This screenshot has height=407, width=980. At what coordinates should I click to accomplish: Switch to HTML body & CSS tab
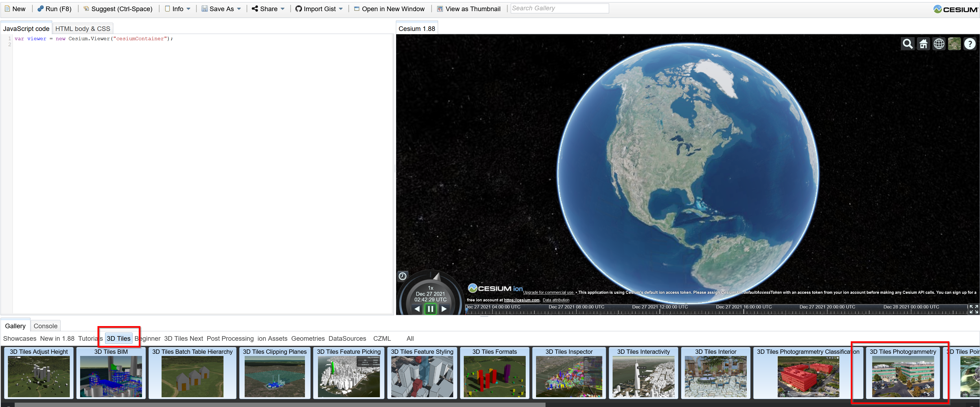pos(83,29)
